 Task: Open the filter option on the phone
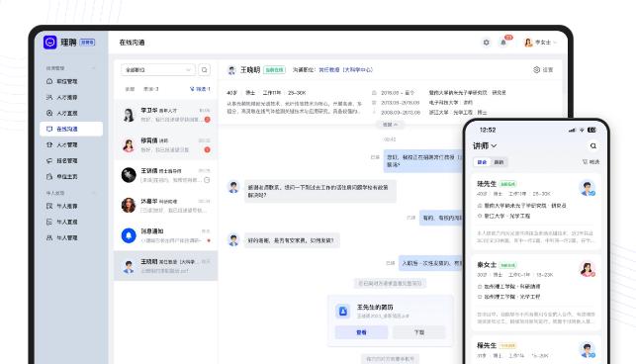[591, 161]
